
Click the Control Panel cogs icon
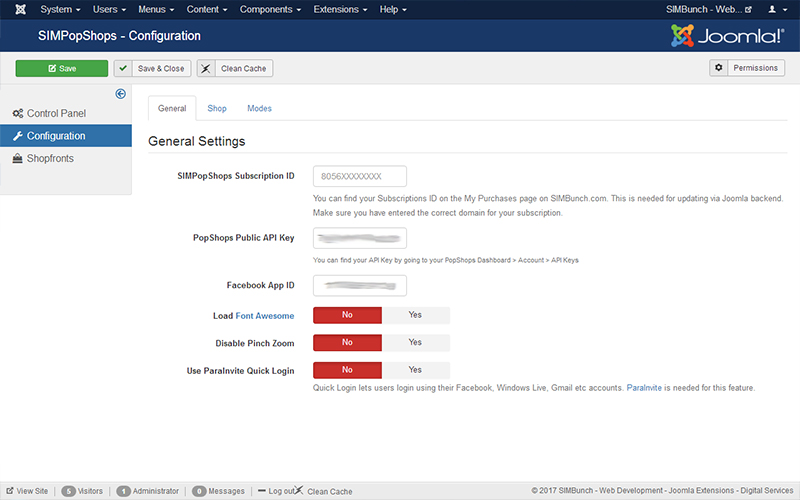click(18, 113)
